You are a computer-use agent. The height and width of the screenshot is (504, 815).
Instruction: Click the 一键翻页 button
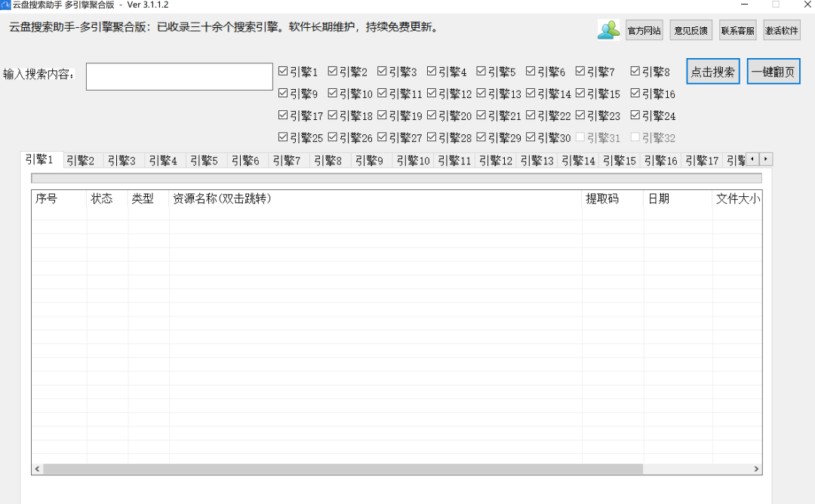point(773,71)
